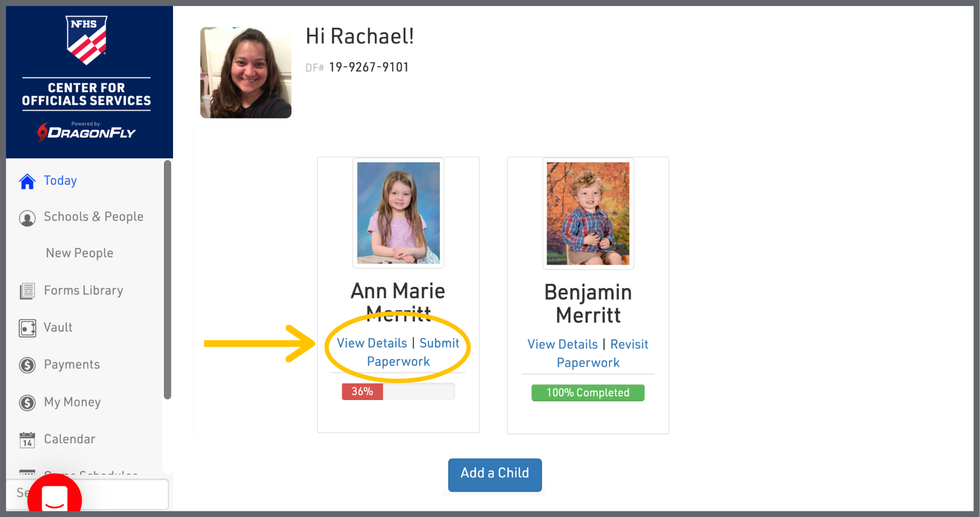Click the Vault safe icon
Viewport: 980px width, 517px height.
(x=27, y=328)
